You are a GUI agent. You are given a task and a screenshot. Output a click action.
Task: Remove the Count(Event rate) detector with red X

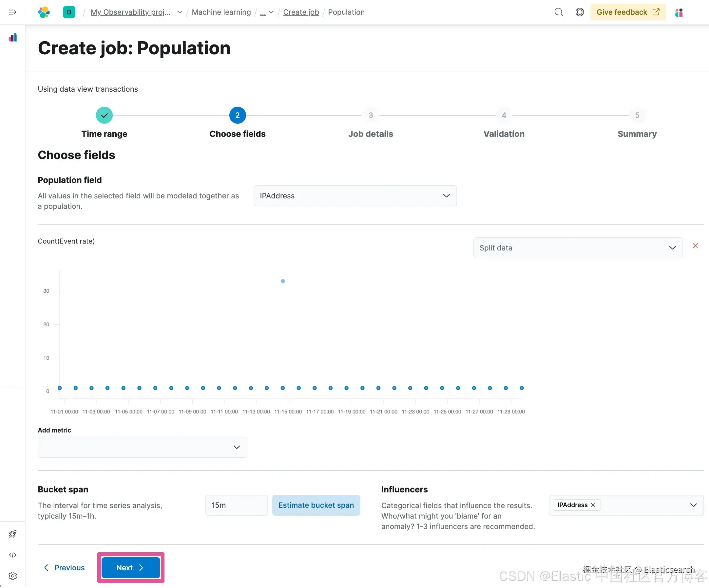tap(696, 246)
